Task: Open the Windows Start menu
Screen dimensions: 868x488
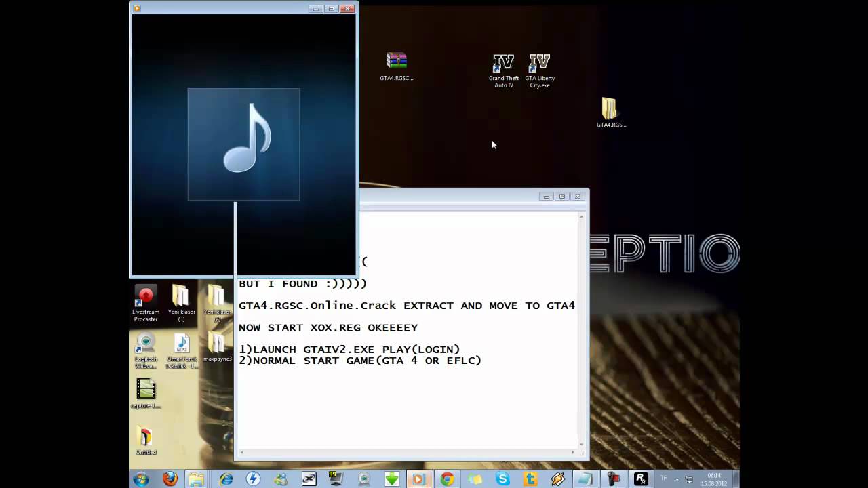Action: pos(141,479)
